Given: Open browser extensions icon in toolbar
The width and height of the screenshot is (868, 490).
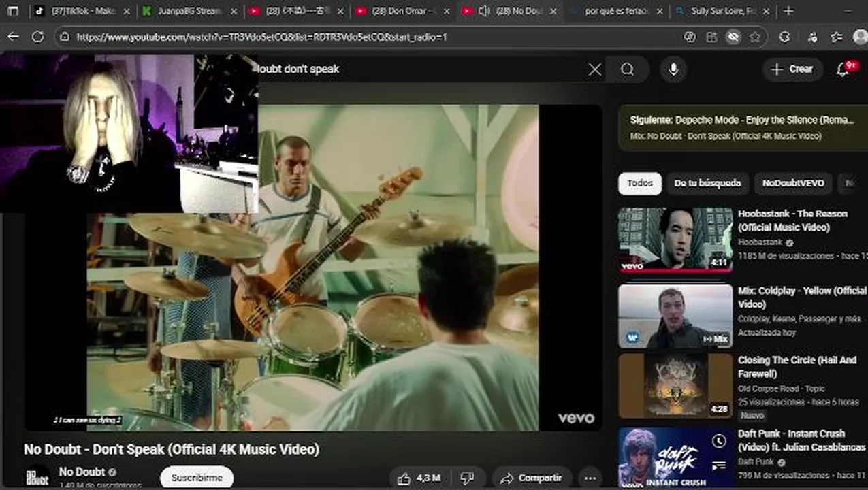Looking at the screenshot, I should [784, 37].
